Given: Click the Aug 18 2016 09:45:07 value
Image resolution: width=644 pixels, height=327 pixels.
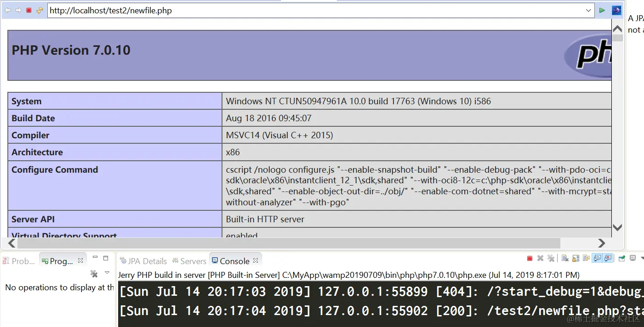Looking at the screenshot, I should [x=268, y=118].
